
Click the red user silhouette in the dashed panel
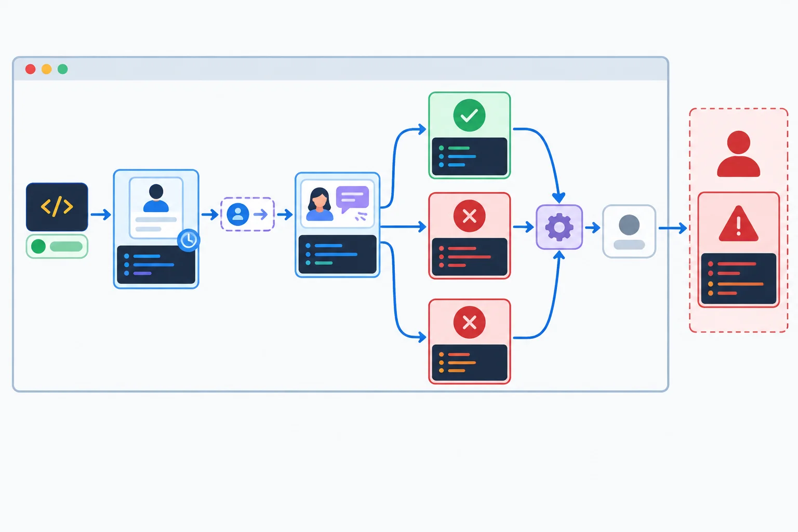point(739,154)
